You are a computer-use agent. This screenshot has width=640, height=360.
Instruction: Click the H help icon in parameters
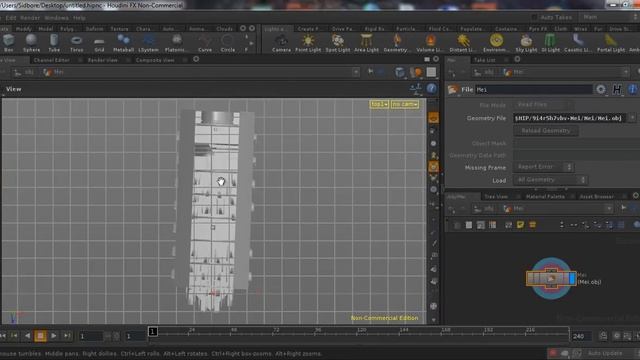[x=617, y=89]
